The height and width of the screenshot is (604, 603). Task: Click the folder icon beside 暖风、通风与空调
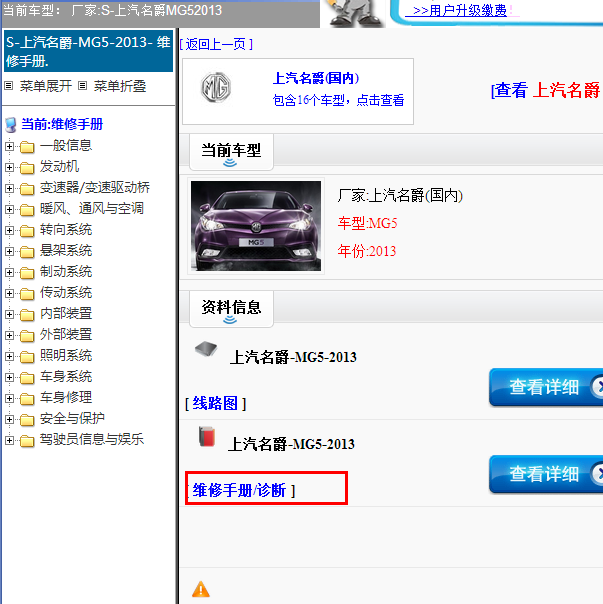[27, 210]
